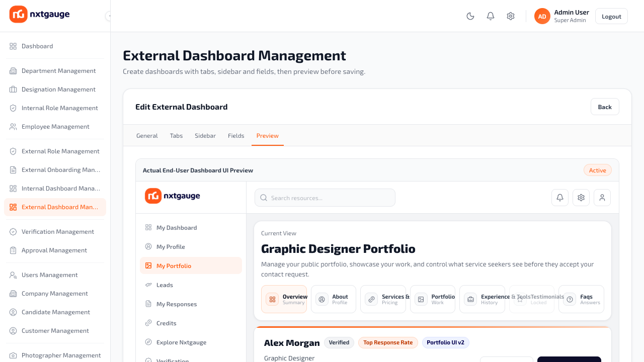Select External Dashboard Management sidebar item
This screenshot has width=644, height=362.
click(55, 207)
